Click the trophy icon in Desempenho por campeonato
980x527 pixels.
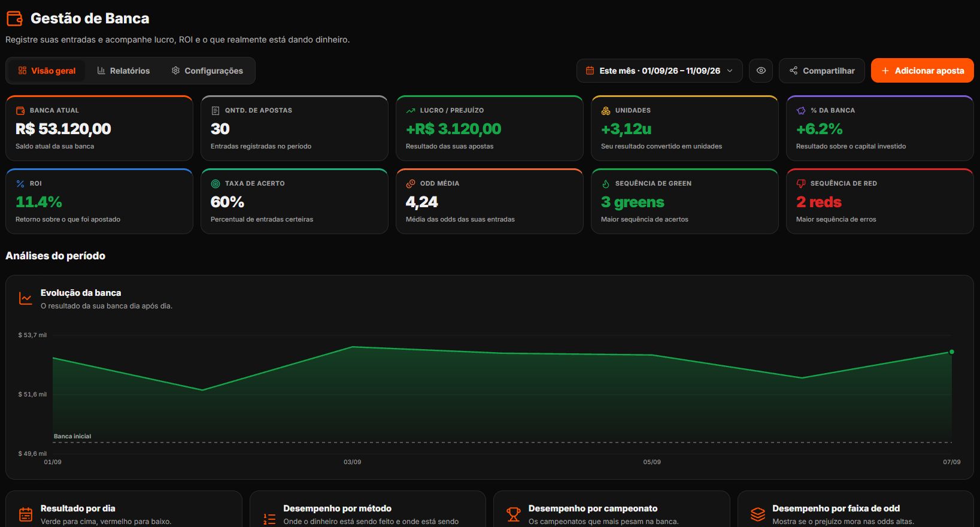[514, 514]
